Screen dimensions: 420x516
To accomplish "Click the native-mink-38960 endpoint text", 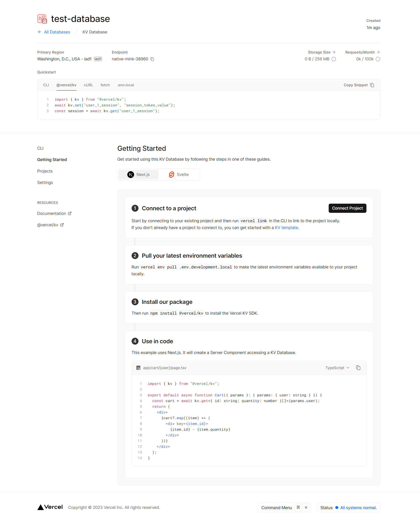I will (x=130, y=59).
